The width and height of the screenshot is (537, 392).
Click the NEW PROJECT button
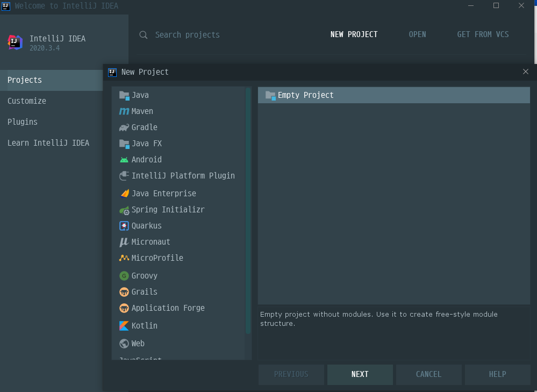[x=354, y=34]
